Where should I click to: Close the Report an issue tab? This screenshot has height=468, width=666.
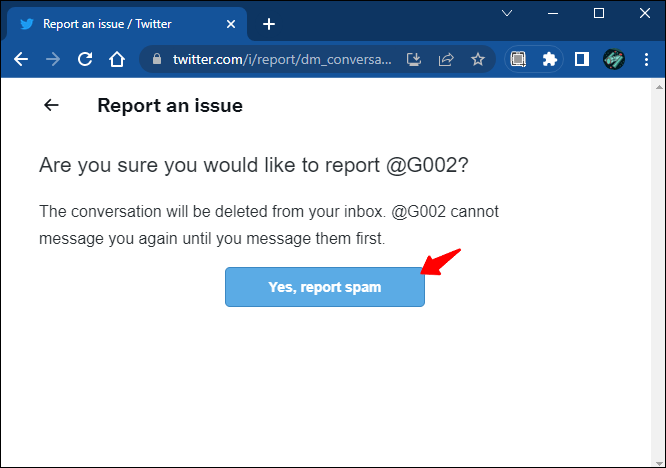(231, 24)
